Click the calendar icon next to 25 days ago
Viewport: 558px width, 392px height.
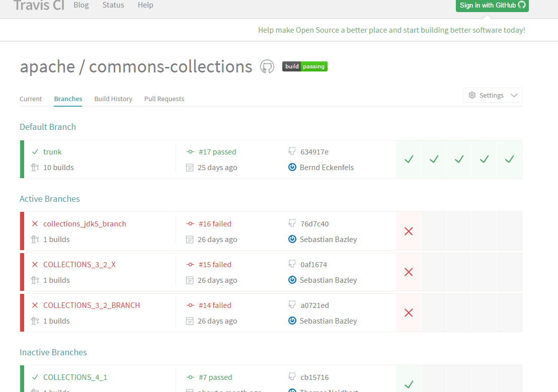click(x=190, y=168)
